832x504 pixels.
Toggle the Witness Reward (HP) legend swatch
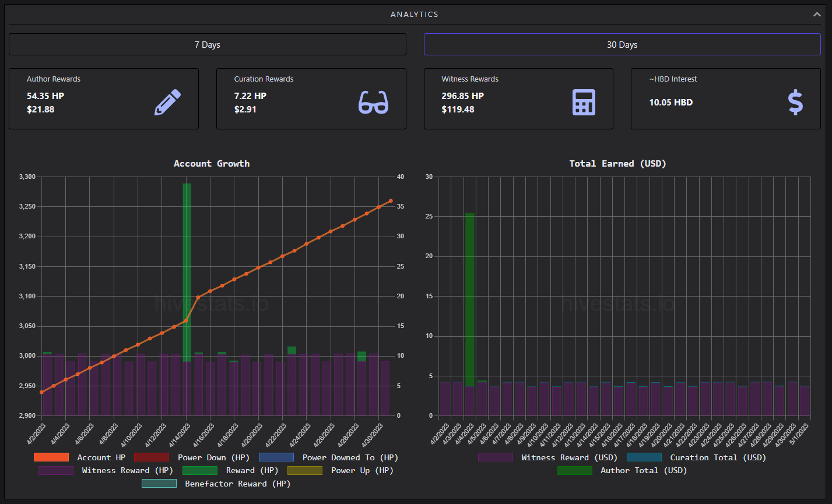click(56, 470)
